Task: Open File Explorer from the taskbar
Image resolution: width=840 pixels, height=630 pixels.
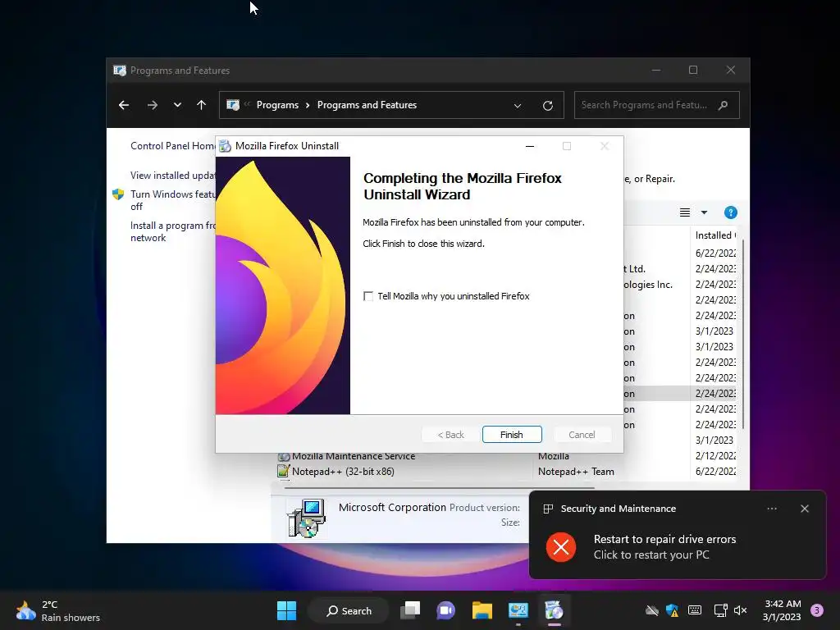Action: 482,610
